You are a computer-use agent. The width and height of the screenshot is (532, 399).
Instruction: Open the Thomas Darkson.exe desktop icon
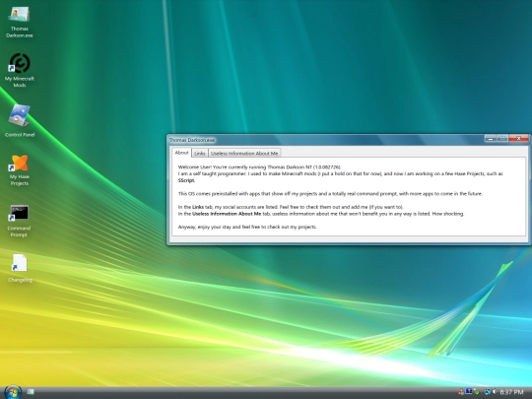point(20,22)
